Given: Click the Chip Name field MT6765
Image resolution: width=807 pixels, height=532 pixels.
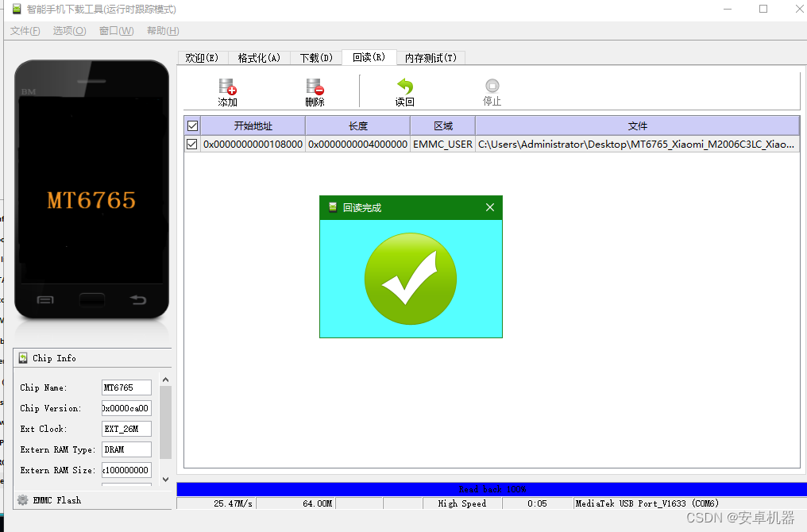Looking at the screenshot, I should 126,387.
